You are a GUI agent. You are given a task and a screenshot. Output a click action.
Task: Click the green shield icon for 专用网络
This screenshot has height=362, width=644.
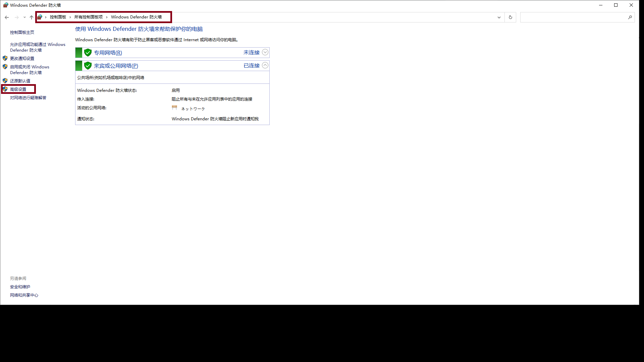point(88,53)
